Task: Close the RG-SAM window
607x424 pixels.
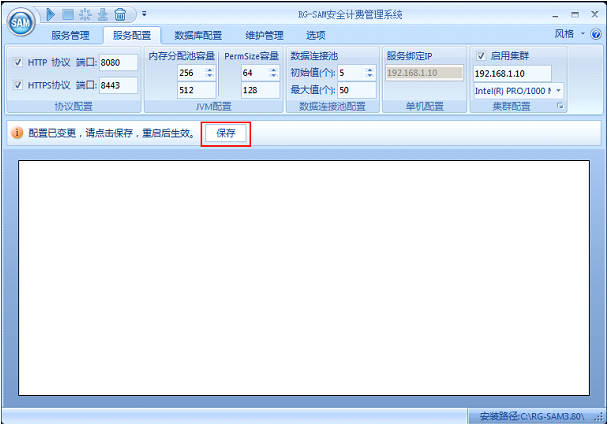Action: point(595,14)
